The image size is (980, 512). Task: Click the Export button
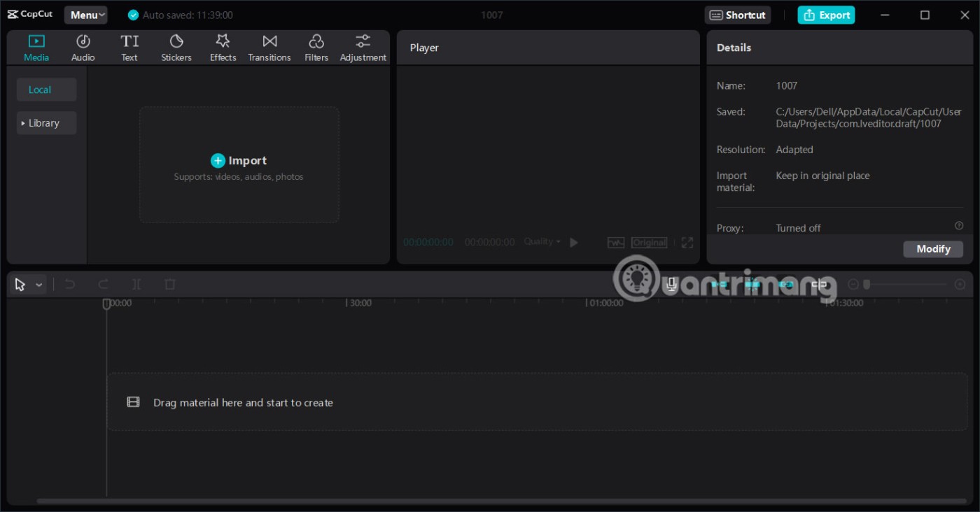(x=826, y=15)
